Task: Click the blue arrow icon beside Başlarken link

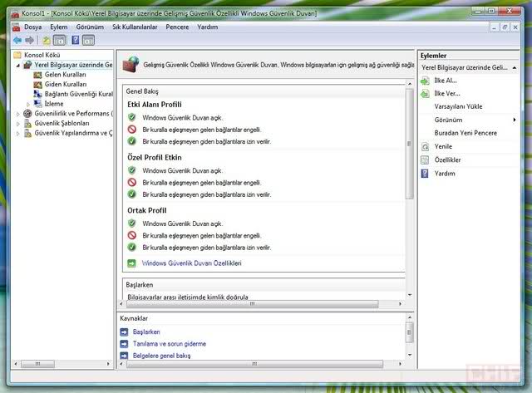Action: coord(124,332)
